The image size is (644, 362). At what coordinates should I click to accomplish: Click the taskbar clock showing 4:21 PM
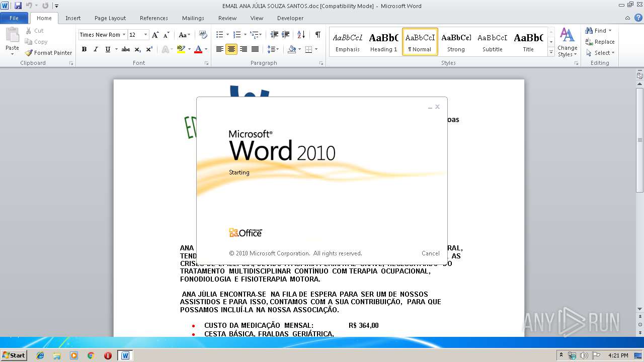coord(618,355)
